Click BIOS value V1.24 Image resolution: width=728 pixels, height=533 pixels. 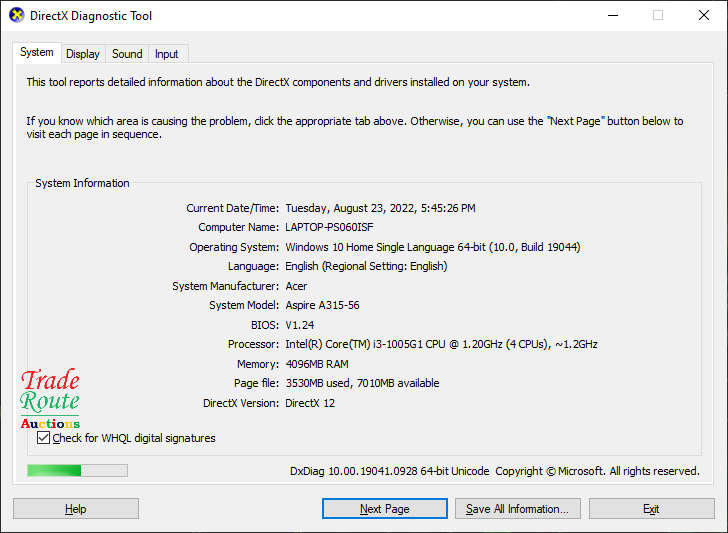[x=299, y=325]
